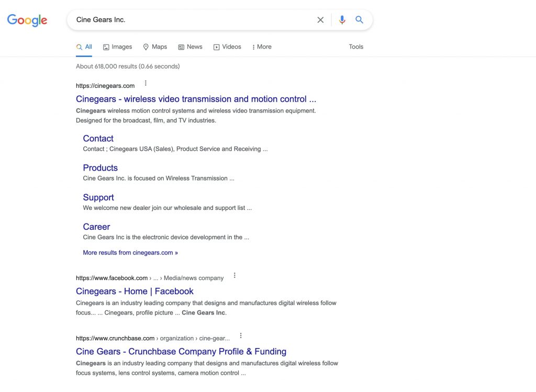Open options menu for crunchbase.com result
Viewport: 536px width, 392px height.
(x=241, y=335)
